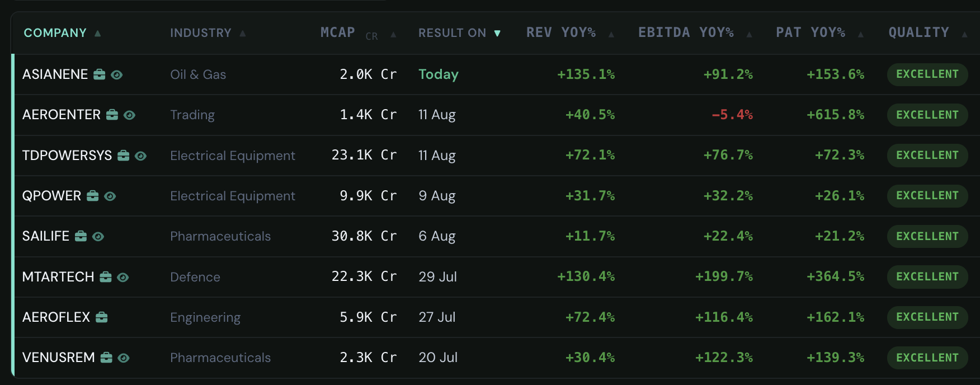Click the briefcase icon beside MTARTECH

106,277
